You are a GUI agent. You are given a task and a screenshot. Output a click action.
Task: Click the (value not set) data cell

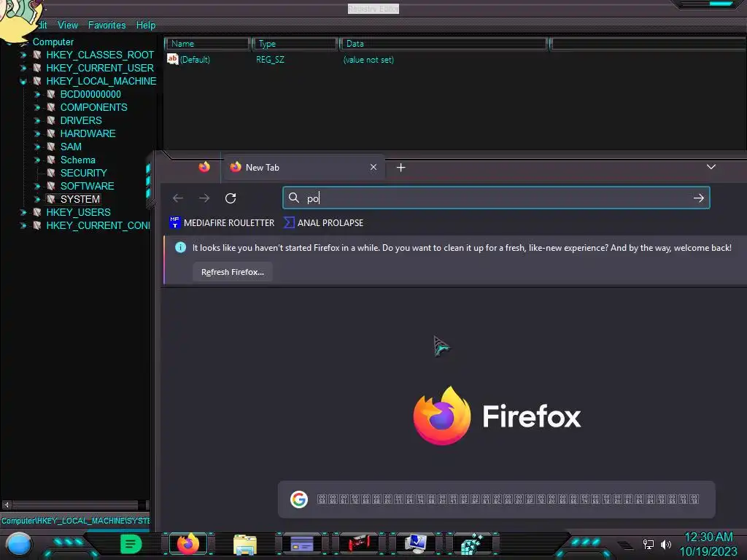click(x=368, y=60)
